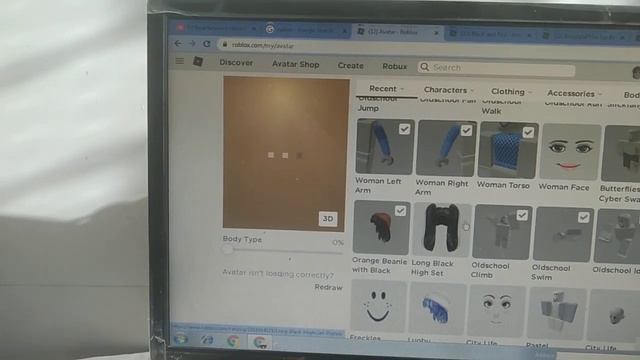Image resolution: width=640 pixels, height=360 pixels.
Task: Uncheck Woman Right Arm checkbox
Action: point(466,131)
